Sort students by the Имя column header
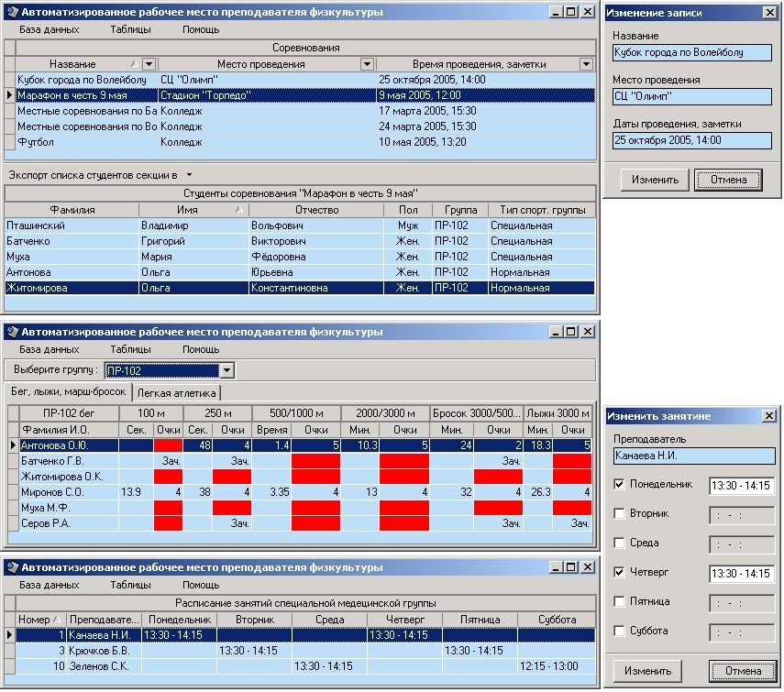 tap(194, 210)
